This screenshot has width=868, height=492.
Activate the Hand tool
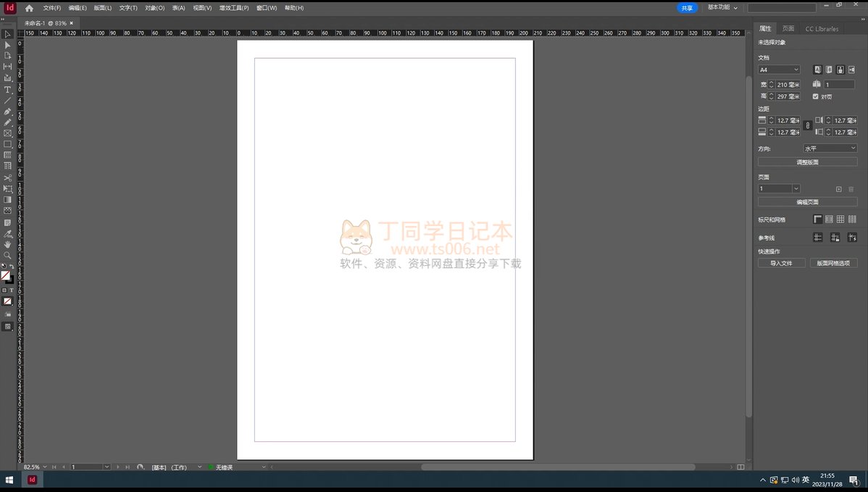pyautogui.click(x=8, y=244)
